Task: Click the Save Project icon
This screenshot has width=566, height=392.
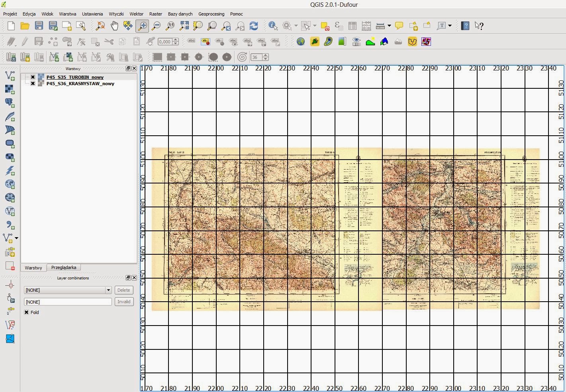Action: [39, 26]
